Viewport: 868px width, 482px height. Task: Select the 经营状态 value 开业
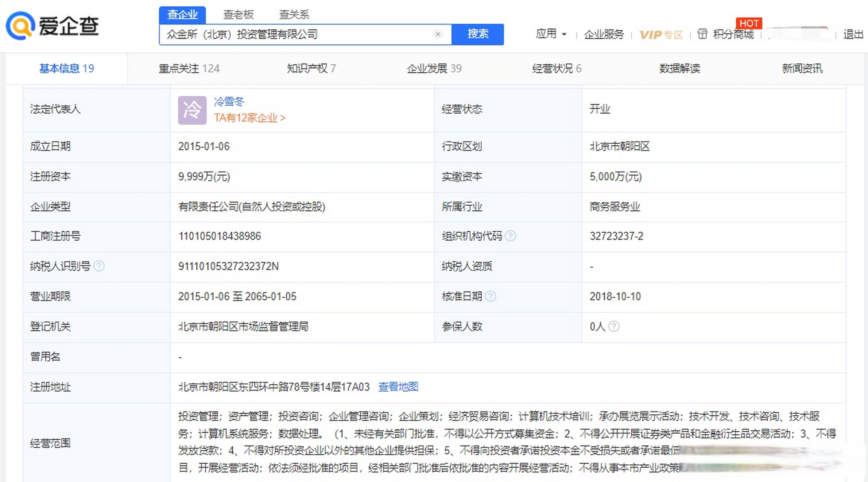click(x=600, y=109)
